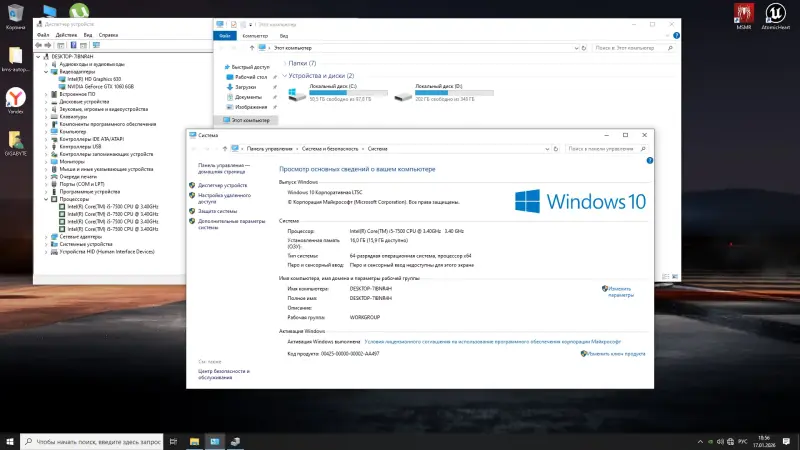Viewport: 800px width, 450px height.
Task: Select Intel(R) HD Graphics 630 adapter
Action: click(x=96, y=79)
